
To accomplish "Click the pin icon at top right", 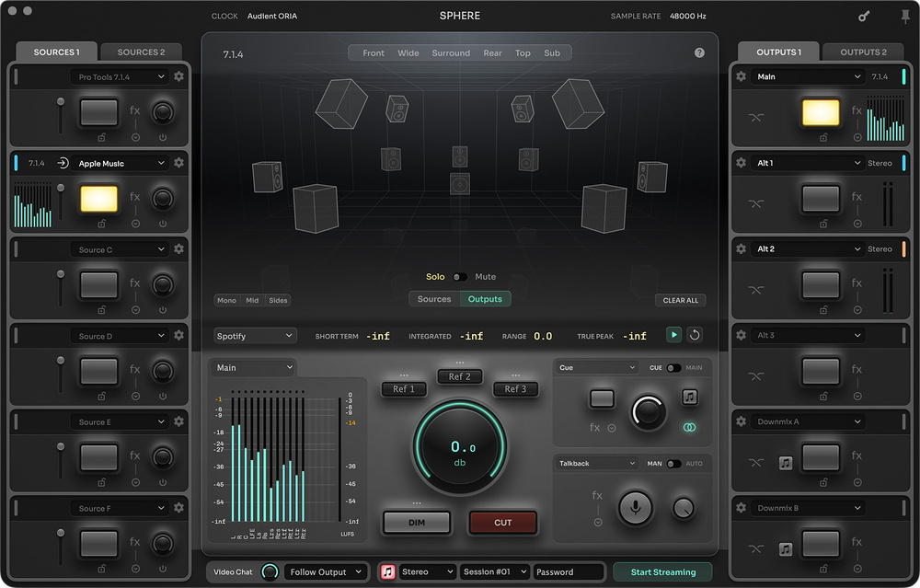I will 904,16.
